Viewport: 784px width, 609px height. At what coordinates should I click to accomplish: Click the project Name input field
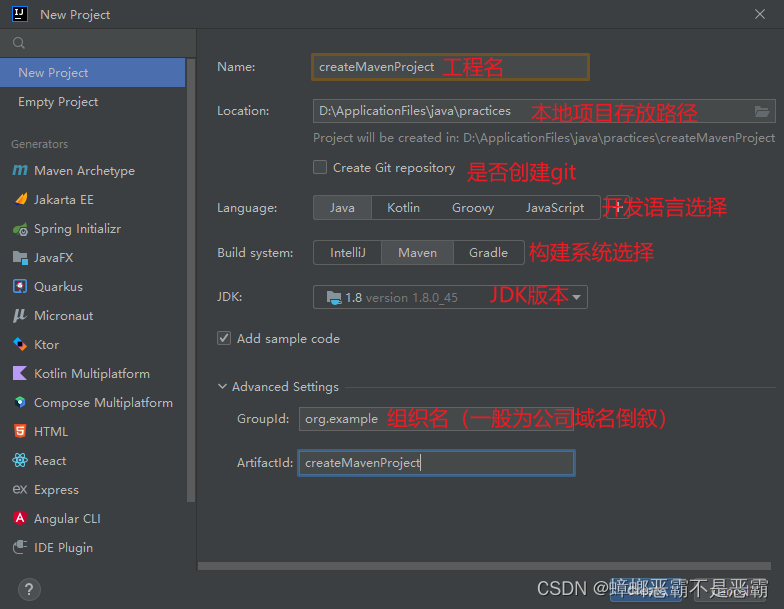450,67
